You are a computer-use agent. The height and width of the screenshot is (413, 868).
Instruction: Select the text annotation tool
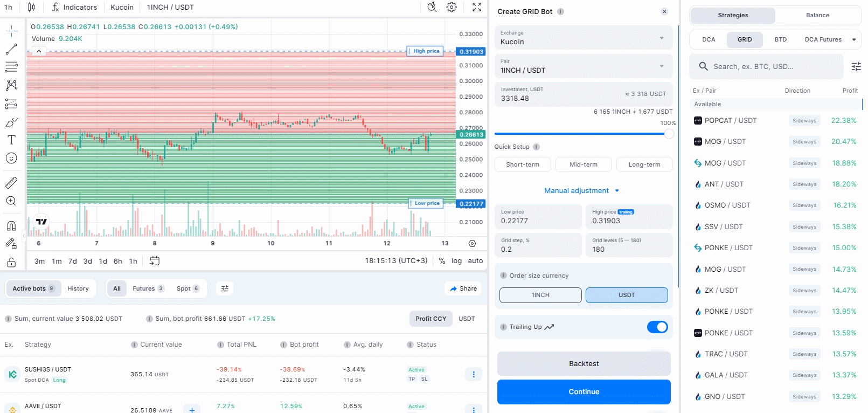tap(11, 140)
